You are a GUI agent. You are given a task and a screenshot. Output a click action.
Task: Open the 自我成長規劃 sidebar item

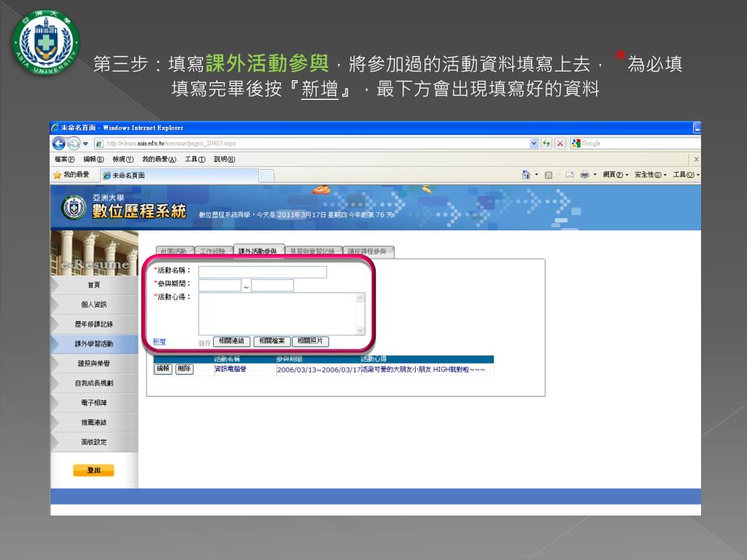[94, 383]
